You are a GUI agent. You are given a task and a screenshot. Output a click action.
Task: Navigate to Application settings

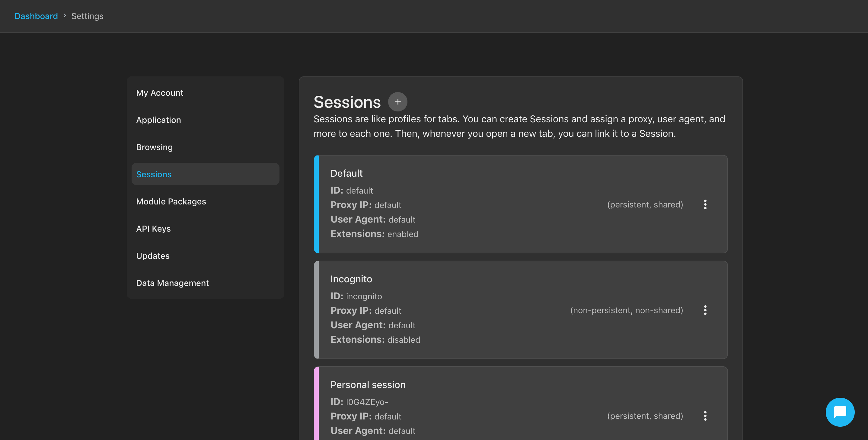[158, 120]
